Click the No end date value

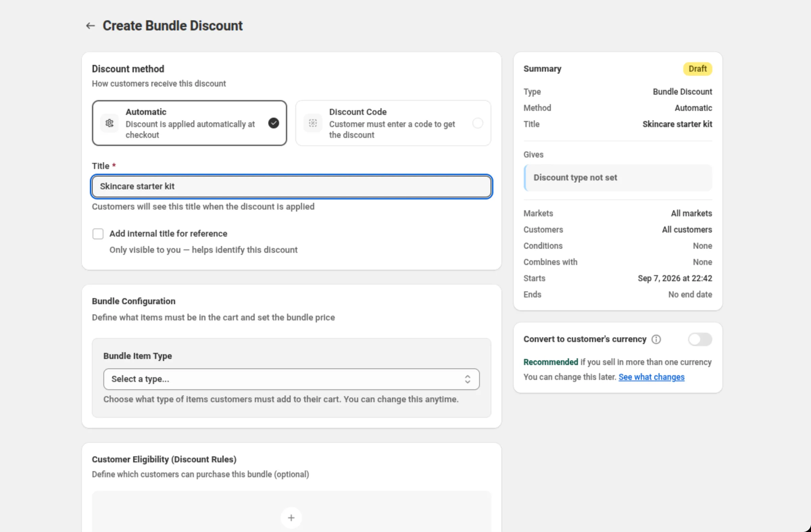pyautogui.click(x=690, y=294)
